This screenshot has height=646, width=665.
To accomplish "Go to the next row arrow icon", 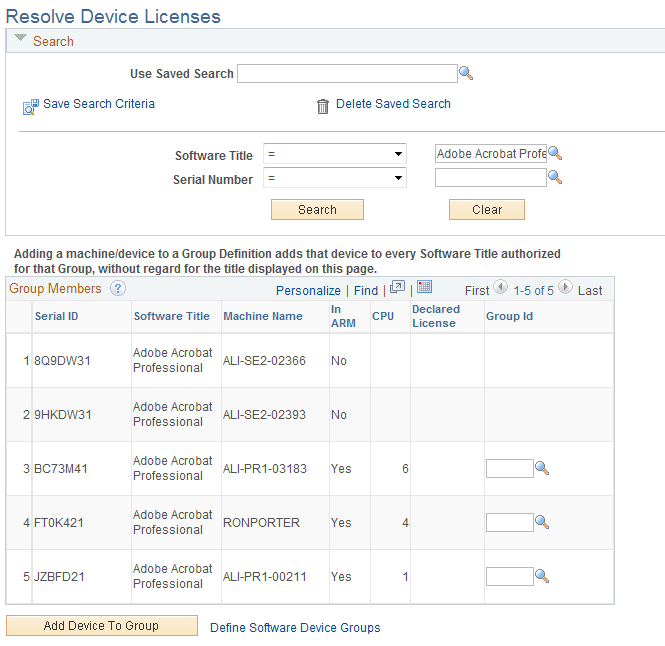I will 565,287.
